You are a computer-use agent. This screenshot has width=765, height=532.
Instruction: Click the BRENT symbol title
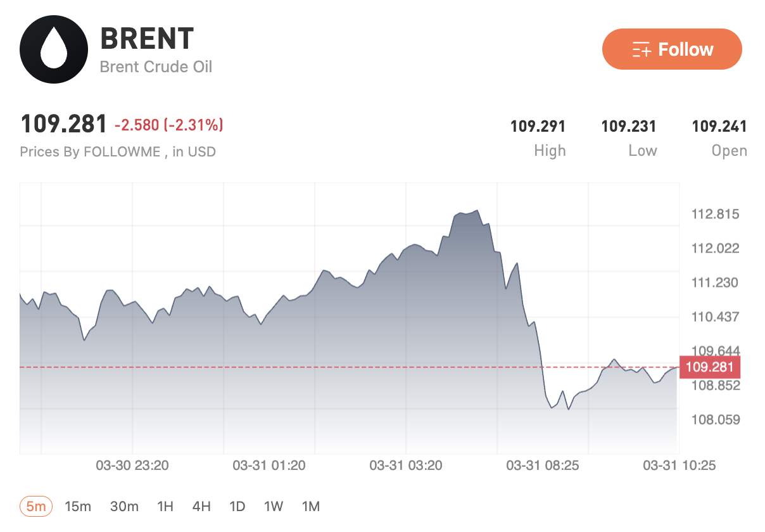click(x=147, y=39)
